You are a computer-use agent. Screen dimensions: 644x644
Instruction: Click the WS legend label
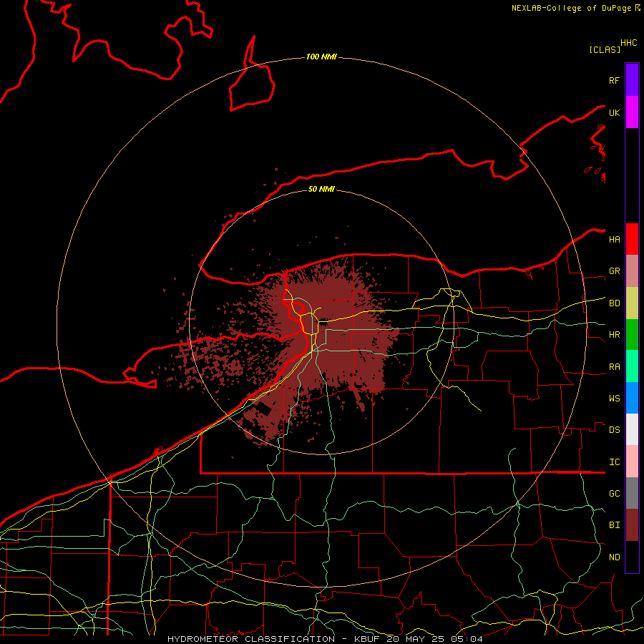tap(615, 398)
